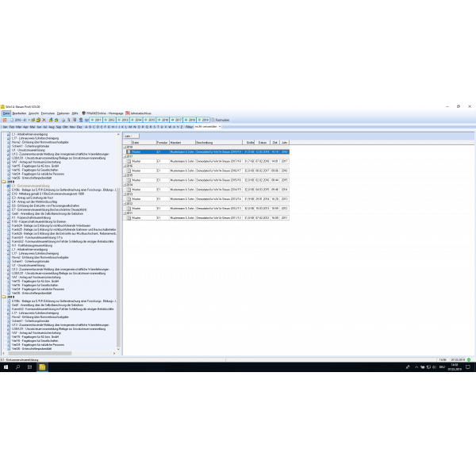Viewport: 476px width, 476px height.
Task: Click the red leftmost icon on the toolbar
Action: [5, 120]
